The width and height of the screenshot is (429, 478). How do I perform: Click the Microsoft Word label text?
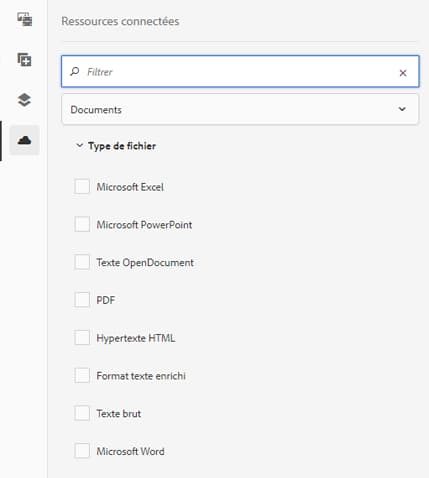pos(130,451)
